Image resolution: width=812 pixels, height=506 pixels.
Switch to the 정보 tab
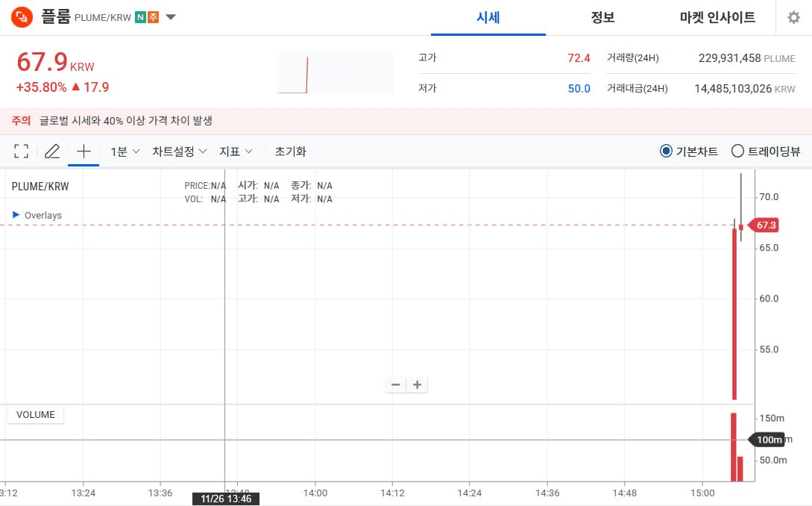click(602, 17)
